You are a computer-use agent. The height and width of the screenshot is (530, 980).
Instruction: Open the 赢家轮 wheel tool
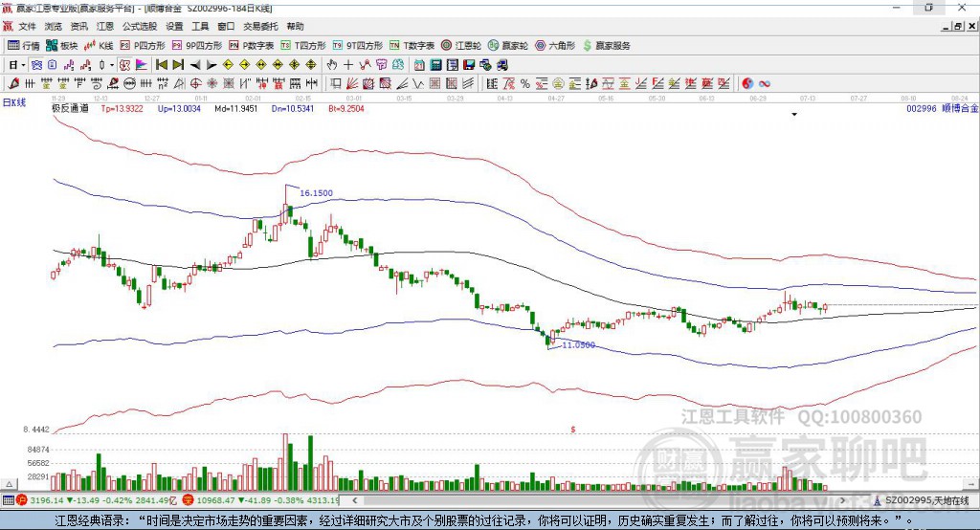(507, 46)
